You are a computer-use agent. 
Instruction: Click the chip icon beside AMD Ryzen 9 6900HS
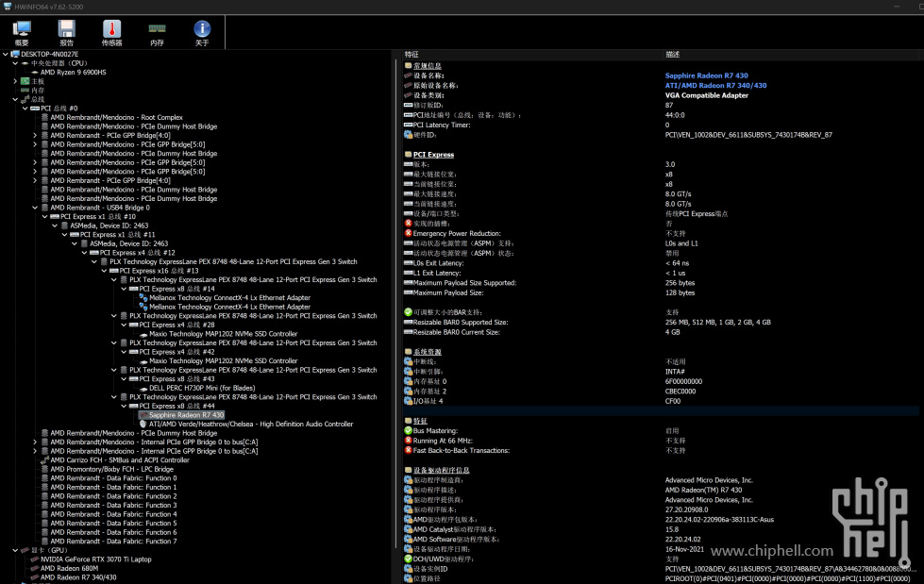point(35,73)
